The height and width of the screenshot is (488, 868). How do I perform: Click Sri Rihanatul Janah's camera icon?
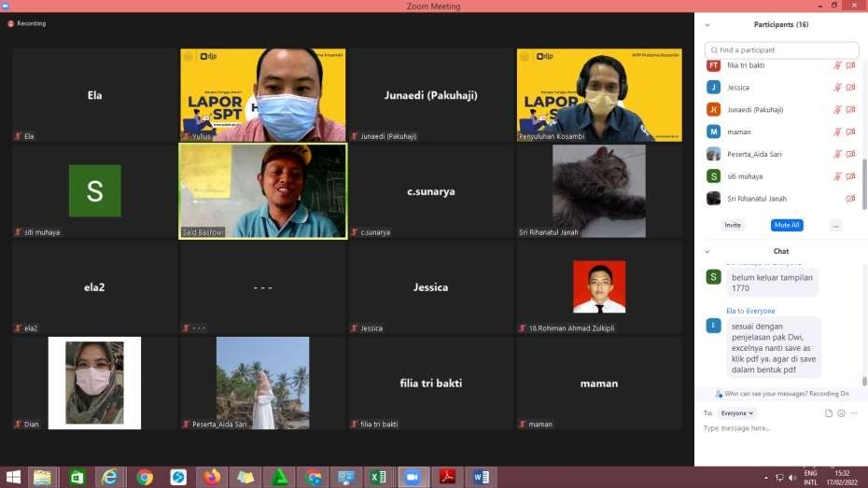pyautogui.click(x=850, y=199)
